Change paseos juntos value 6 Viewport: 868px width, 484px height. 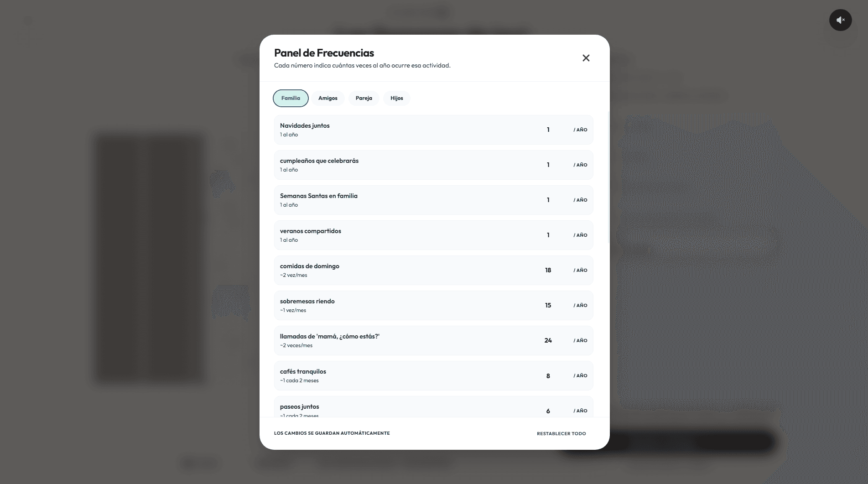[548, 411]
